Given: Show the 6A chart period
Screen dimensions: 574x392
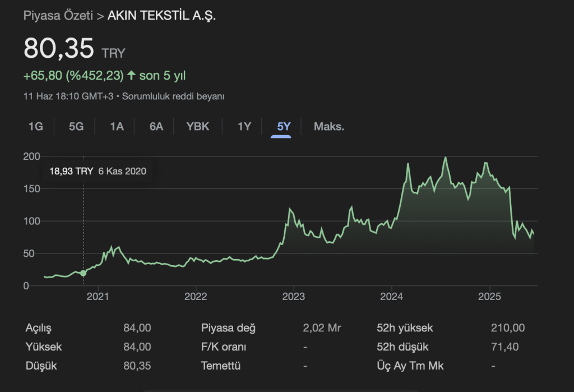Looking at the screenshot, I should click(156, 126).
